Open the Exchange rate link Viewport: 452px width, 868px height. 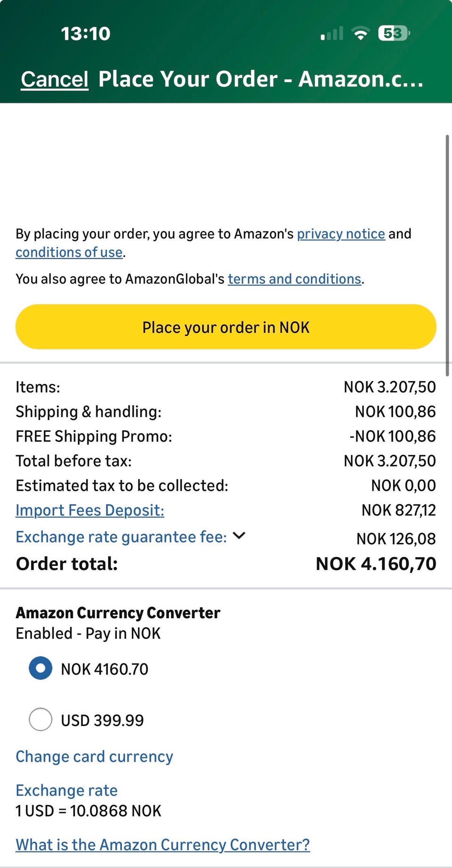pos(66,790)
